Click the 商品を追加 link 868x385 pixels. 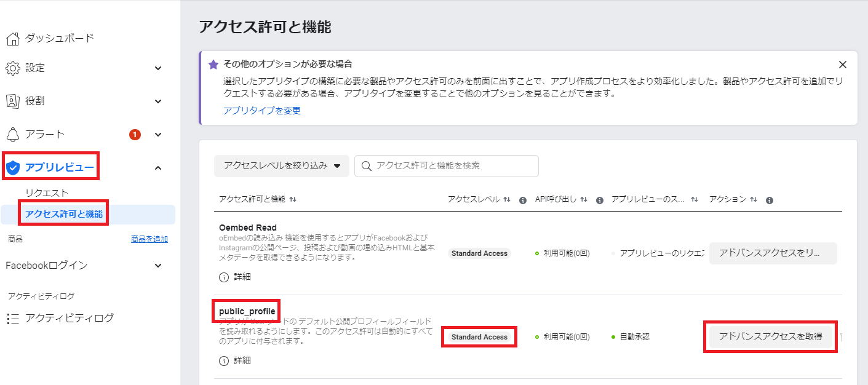click(149, 239)
